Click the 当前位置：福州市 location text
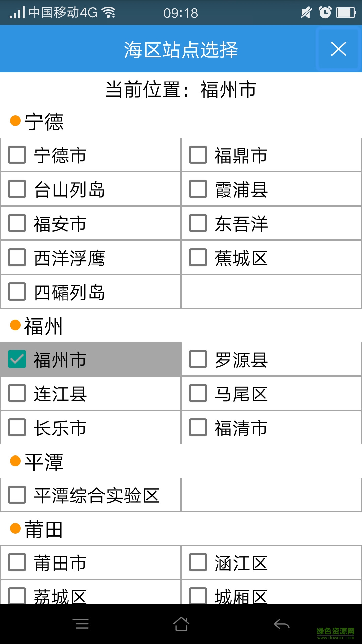This screenshot has height=644, width=362. [x=181, y=89]
